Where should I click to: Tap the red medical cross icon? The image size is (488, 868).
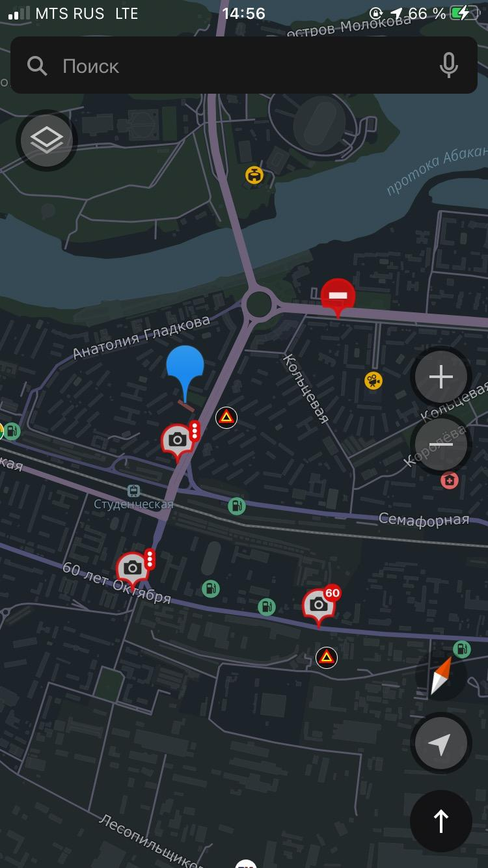coord(449,481)
